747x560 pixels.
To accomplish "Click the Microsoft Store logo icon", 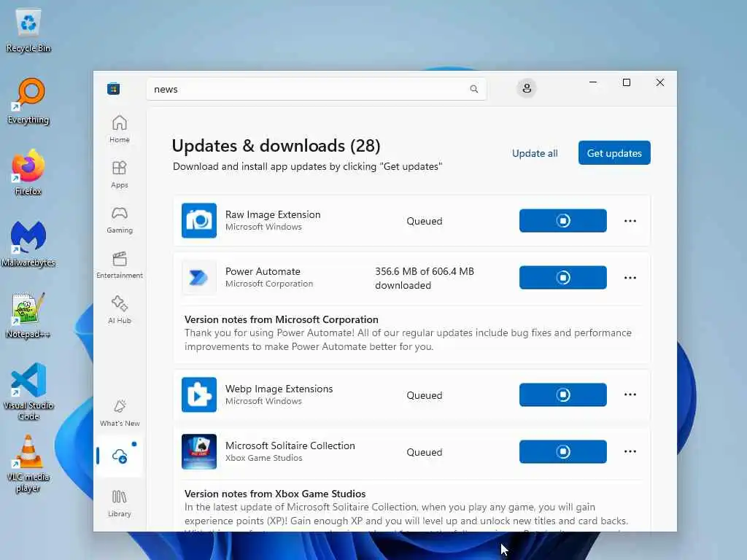I will pos(113,88).
